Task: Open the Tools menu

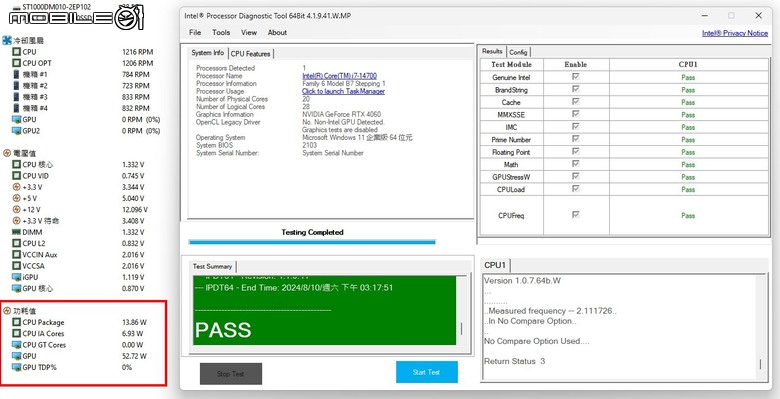Action: (221, 32)
